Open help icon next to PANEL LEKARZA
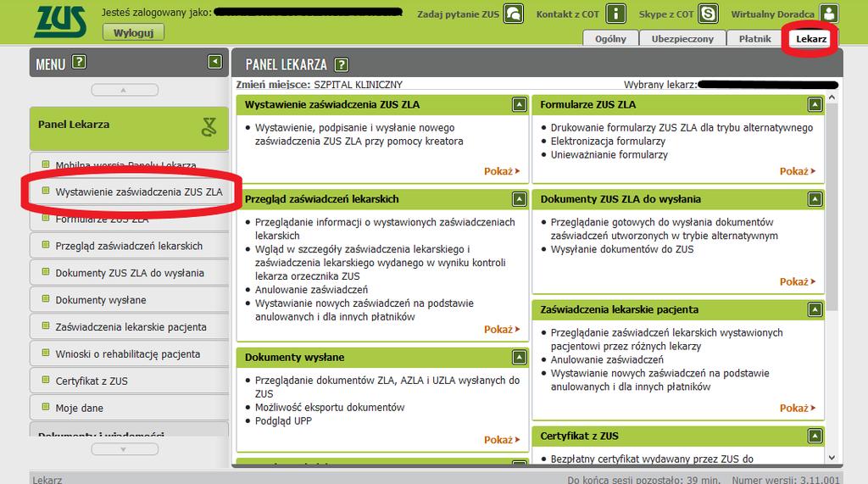Viewport: 868px width, 484px height. pos(342,64)
